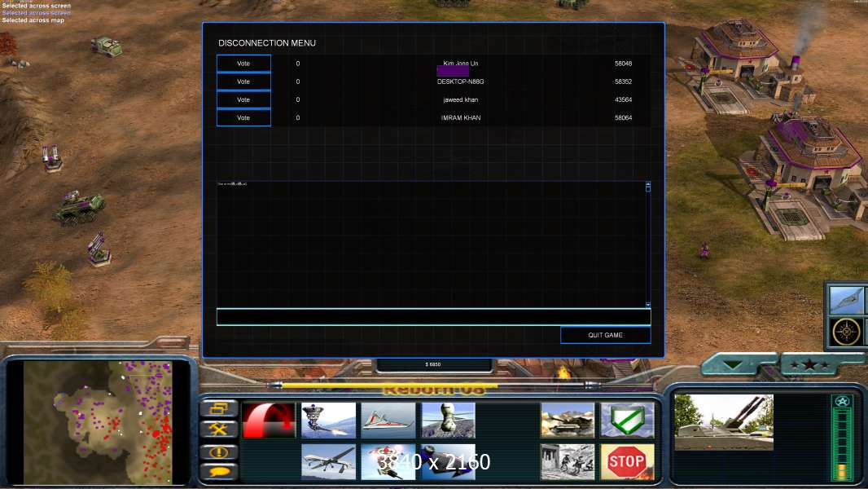Vote to disconnect IMRAM KHAN
This screenshot has width=868, height=489.
(x=243, y=118)
